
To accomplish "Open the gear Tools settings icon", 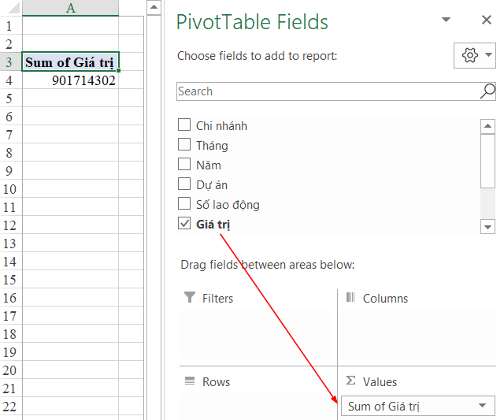I will [x=469, y=55].
